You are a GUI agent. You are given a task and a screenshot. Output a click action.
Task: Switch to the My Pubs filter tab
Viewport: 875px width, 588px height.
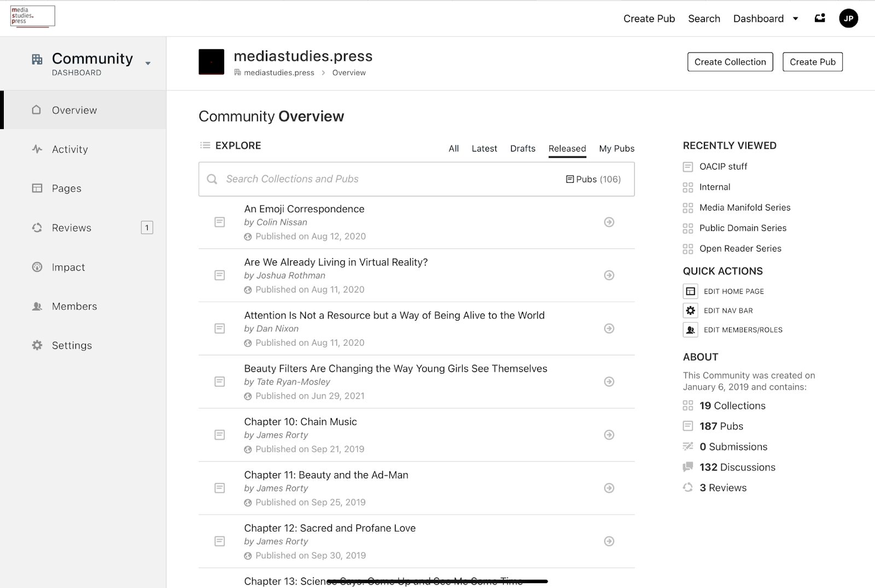(617, 148)
